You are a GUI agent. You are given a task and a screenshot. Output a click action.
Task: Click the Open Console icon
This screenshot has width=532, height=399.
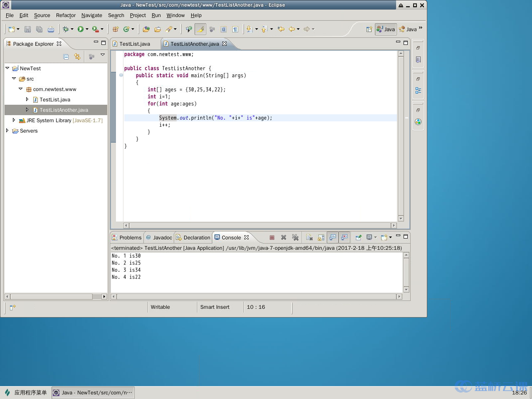tap(384, 237)
